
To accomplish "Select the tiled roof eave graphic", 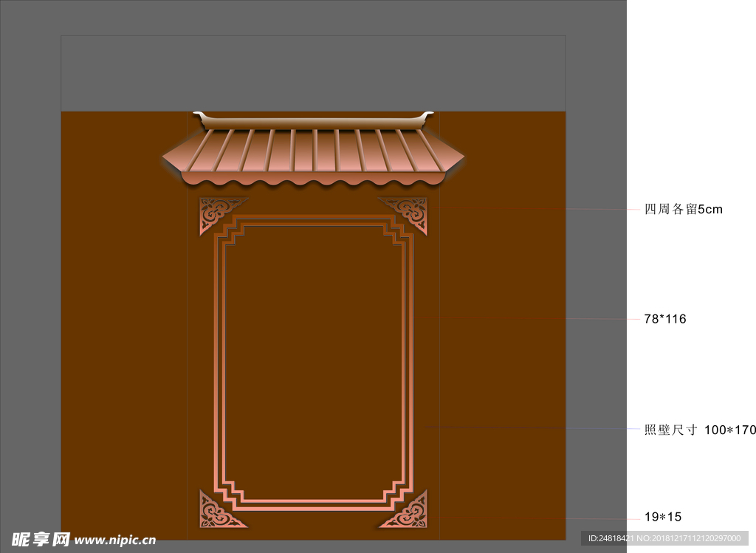I will tap(313, 150).
